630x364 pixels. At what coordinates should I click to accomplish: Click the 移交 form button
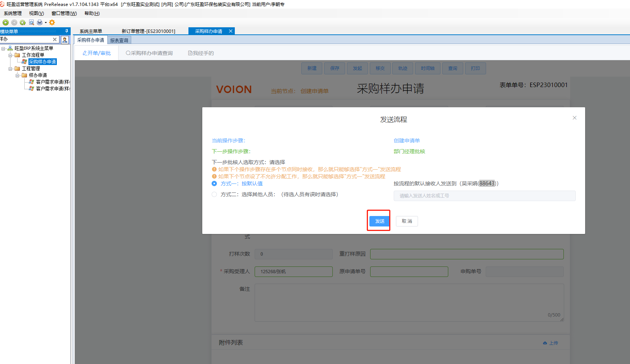point(380,68)
